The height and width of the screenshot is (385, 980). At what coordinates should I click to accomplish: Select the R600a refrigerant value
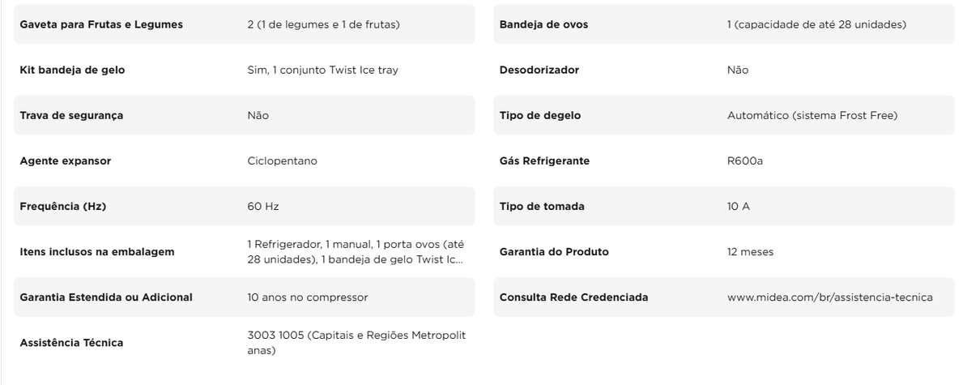click(x=745, y=160)
